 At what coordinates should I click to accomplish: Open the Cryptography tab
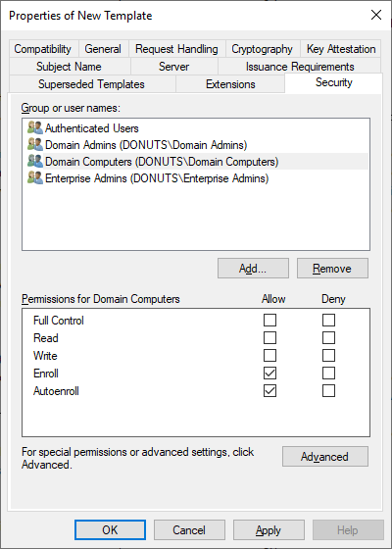(263, 49)
